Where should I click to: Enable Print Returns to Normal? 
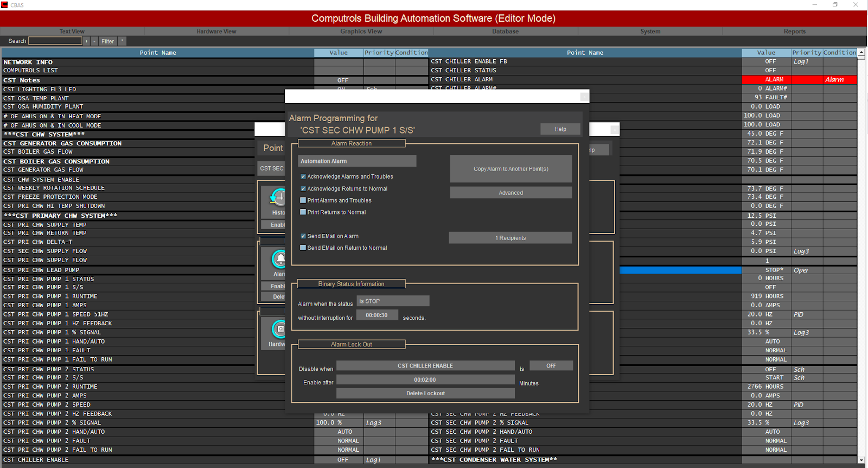pos(303,212)
